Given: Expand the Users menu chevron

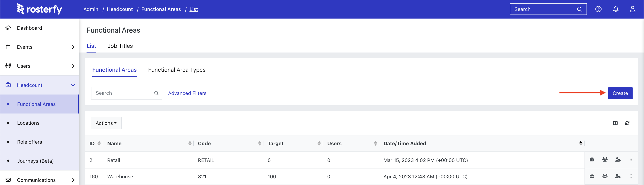Looking at the screenshot, I should [x=73, y=66].
